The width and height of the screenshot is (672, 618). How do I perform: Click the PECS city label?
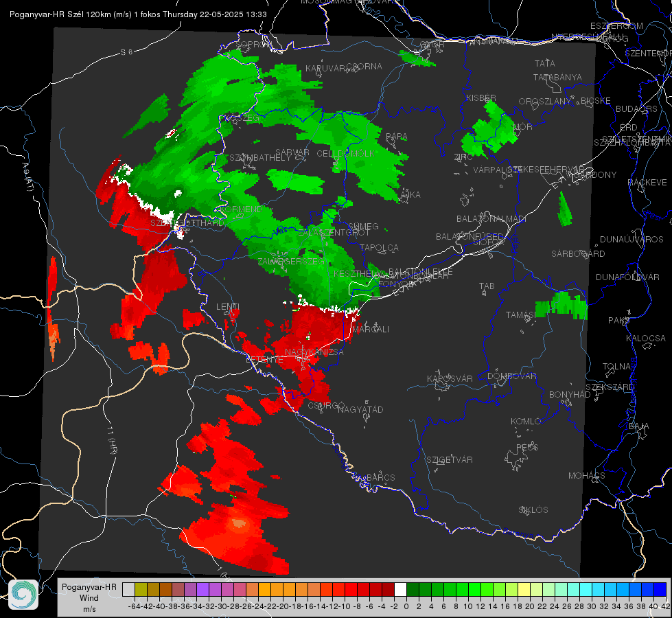tap(526, 447)
